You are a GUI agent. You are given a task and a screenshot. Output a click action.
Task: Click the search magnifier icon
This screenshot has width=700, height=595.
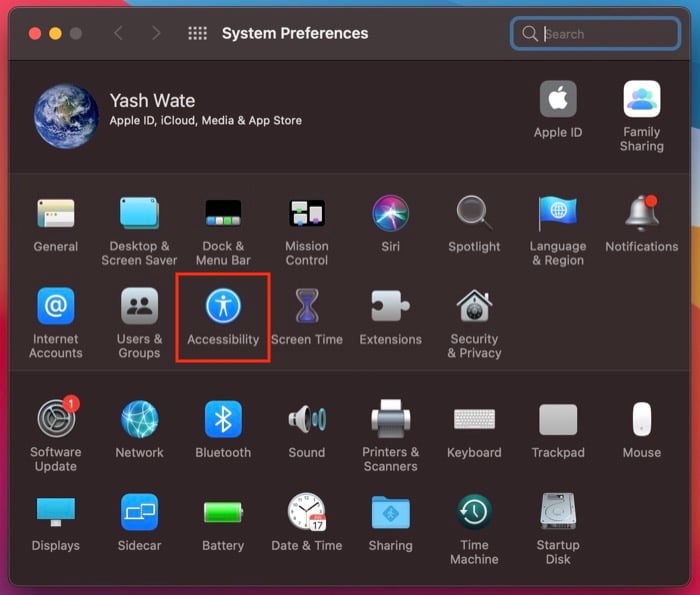click(x=530, y=33)
